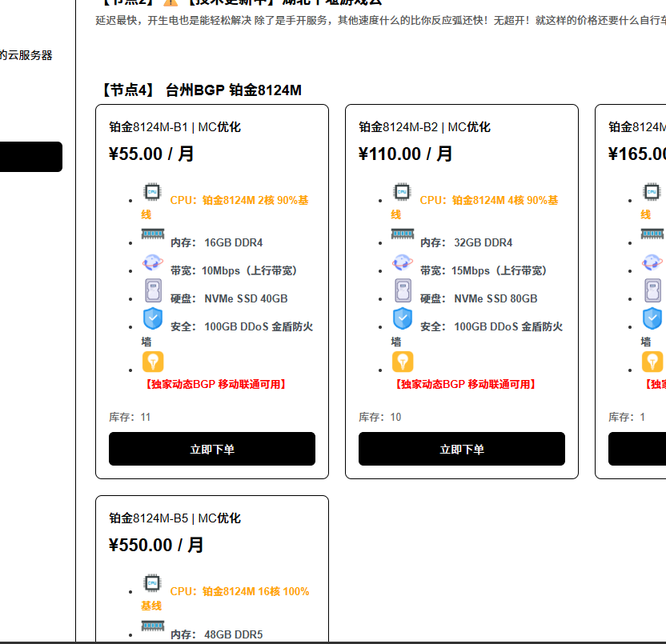Viewport: 666px width, 644px height.
Task: Click the yellow lightbulb icon in B2 card
Action: (x=403, y=362)
